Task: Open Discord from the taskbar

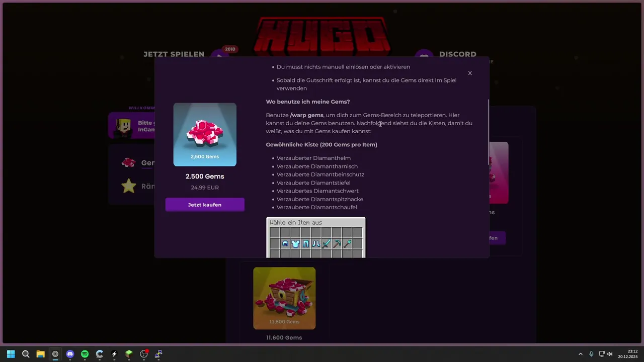Action: pos(70,354)
